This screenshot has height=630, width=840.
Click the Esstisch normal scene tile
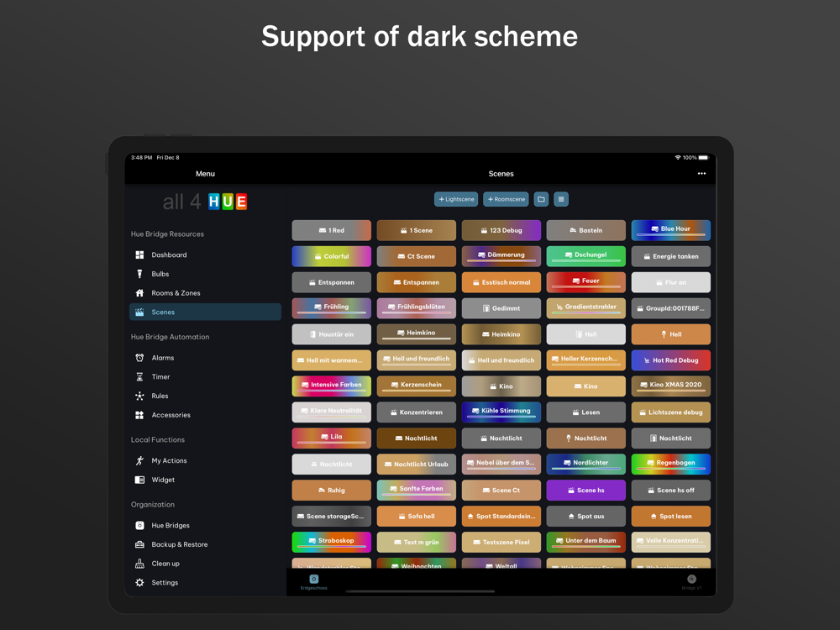[x=501, y=282]
